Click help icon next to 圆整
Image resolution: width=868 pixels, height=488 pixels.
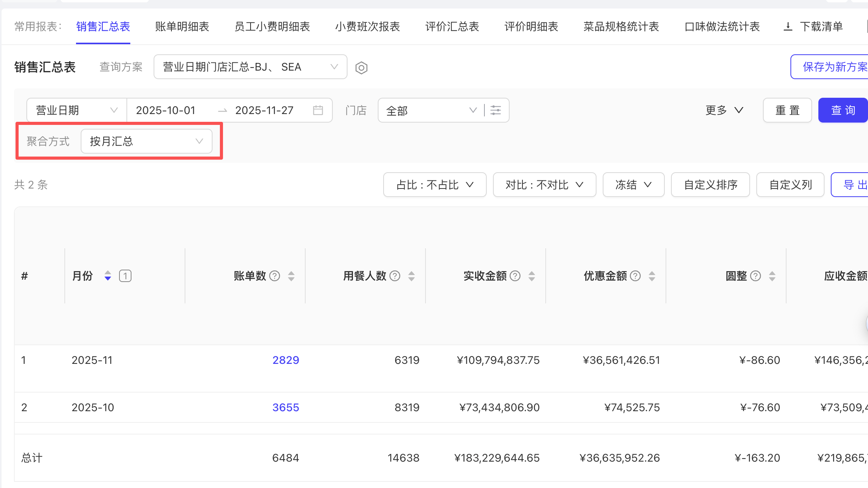tap(756, 276)
